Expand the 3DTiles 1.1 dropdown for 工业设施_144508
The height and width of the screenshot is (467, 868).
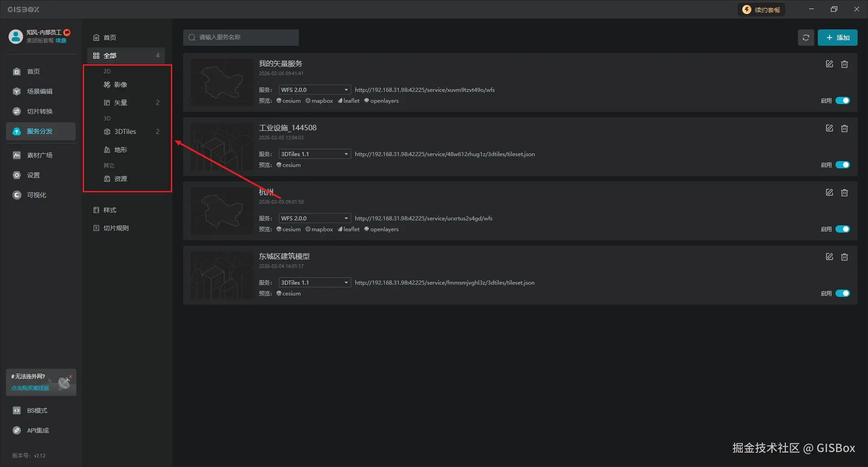(315, 153)
